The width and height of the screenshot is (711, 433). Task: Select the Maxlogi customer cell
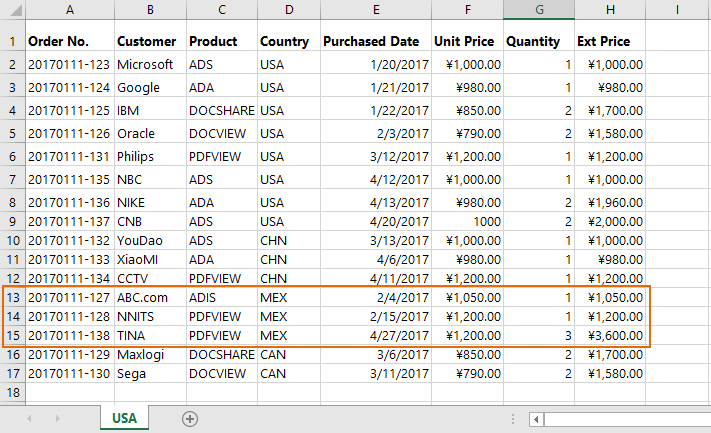coord(151,355)
